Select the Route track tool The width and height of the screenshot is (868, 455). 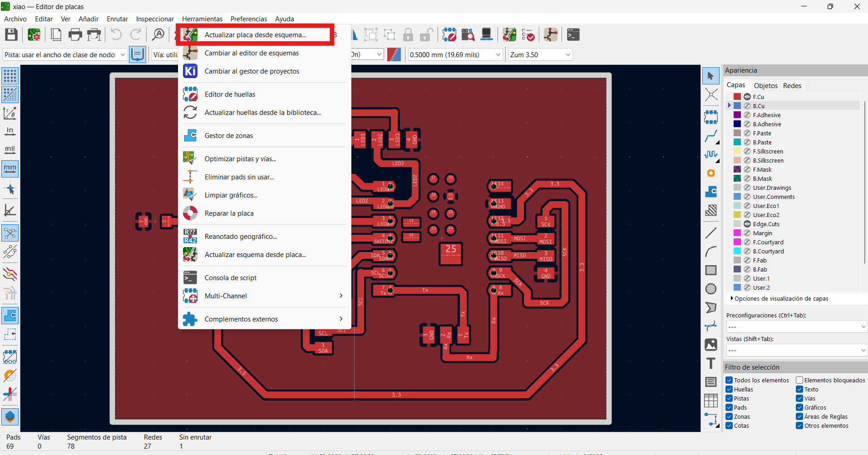[711, 135]
